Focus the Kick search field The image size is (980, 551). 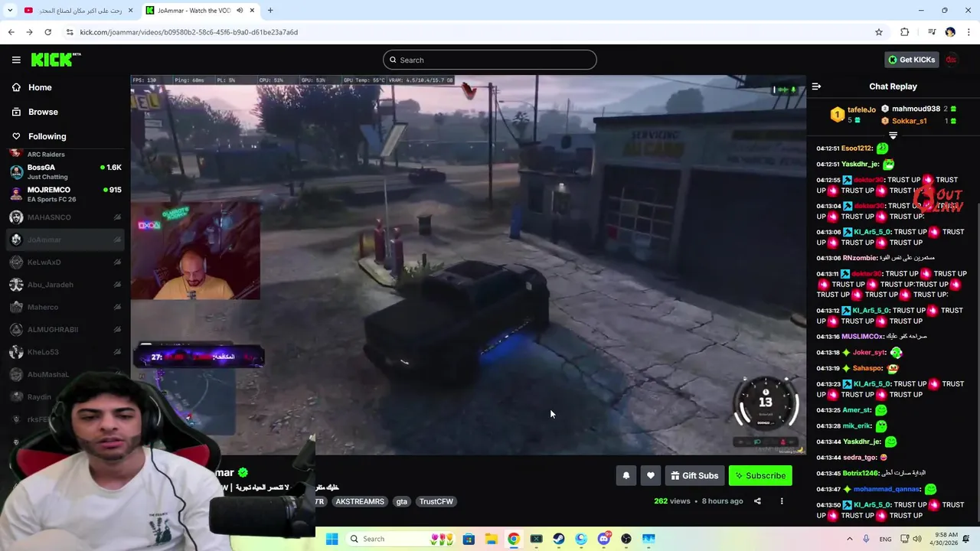tap(490, 60)
